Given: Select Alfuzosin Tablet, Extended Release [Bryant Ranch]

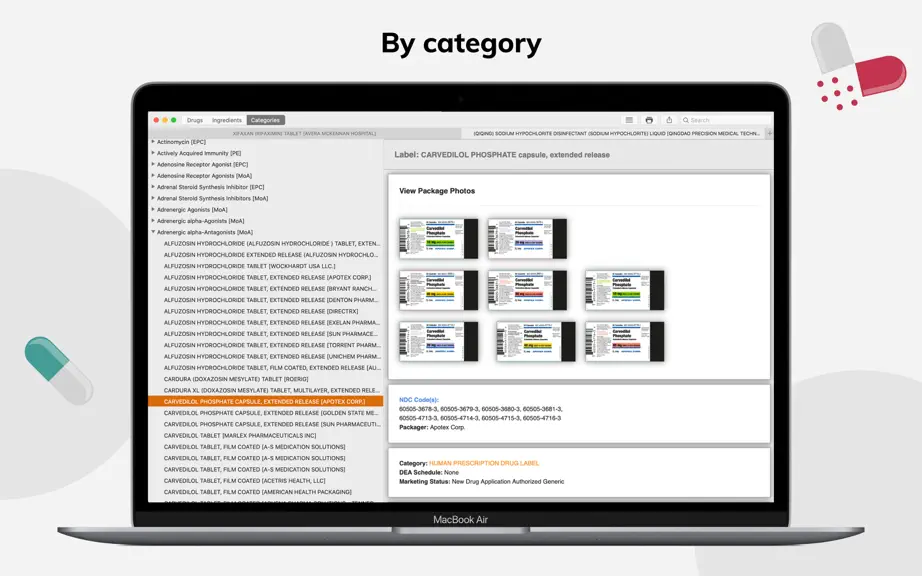Looking at the screenshot, I should click(x=266, y=289).
